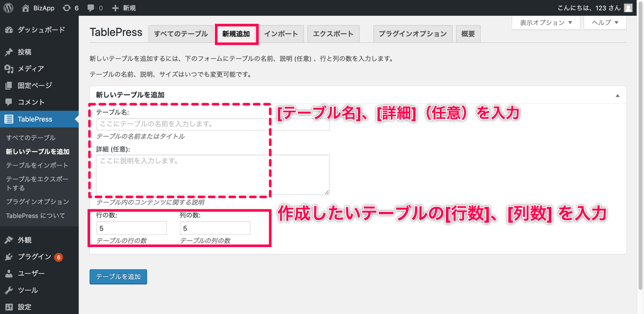The height and width of the screenshot is (314, 644).
Task: Click the 投稿 pin icon
Action: [x=9, y=52]
